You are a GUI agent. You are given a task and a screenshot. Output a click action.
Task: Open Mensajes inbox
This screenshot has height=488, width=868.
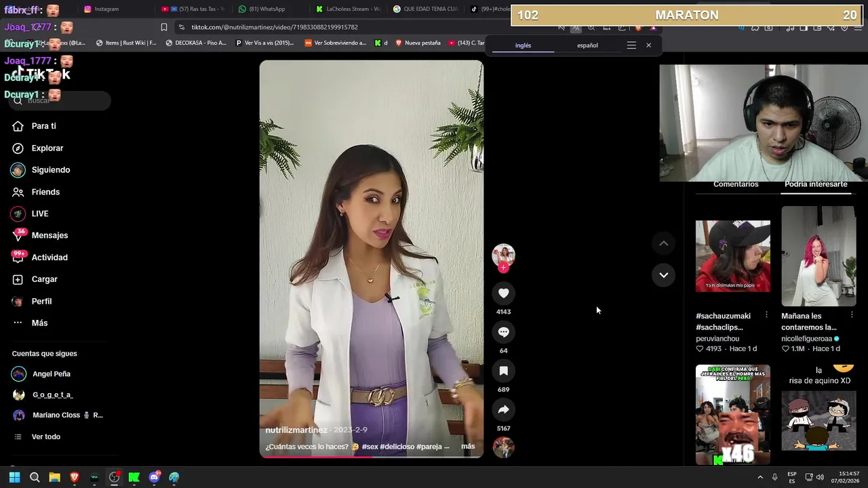pyautogui.click(x=50, y=235)
